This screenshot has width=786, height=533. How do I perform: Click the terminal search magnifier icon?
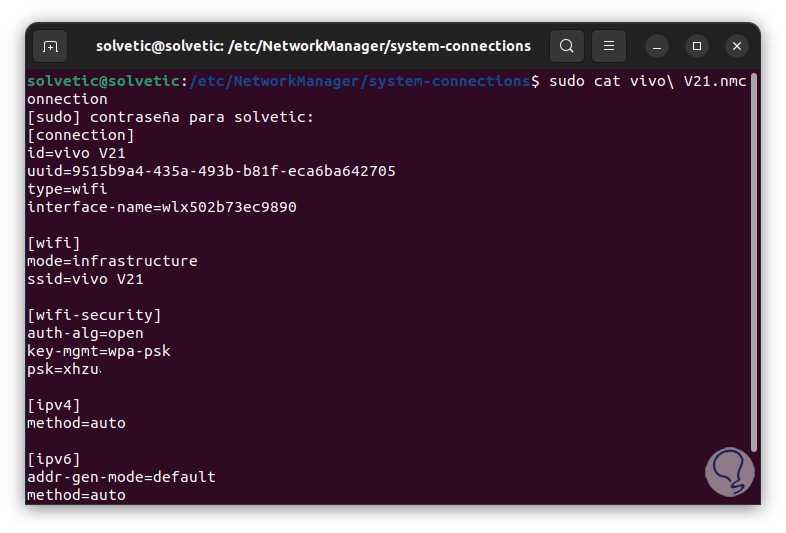coord(567,46)
